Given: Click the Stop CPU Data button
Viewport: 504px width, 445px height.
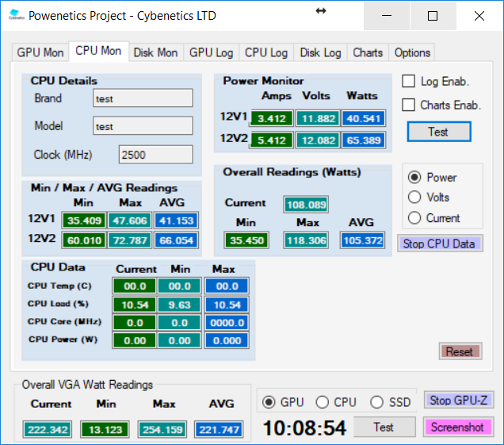Looking at the screenshot, I should pos(440,244).
